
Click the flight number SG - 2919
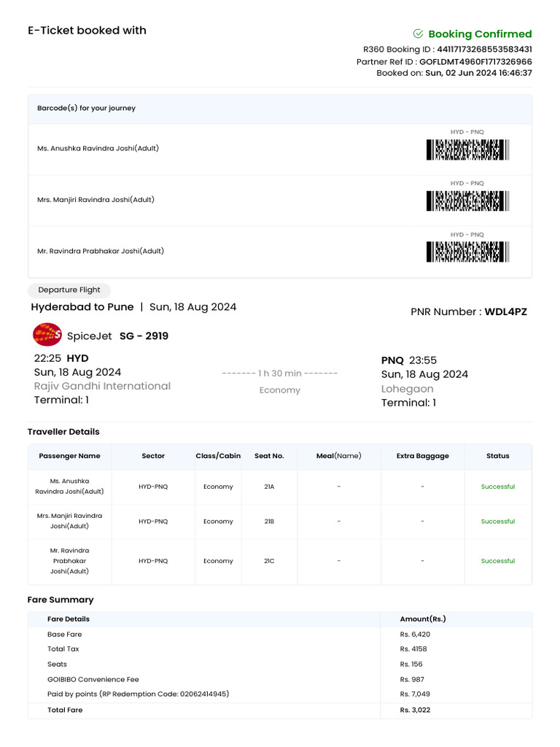point(144,336)
